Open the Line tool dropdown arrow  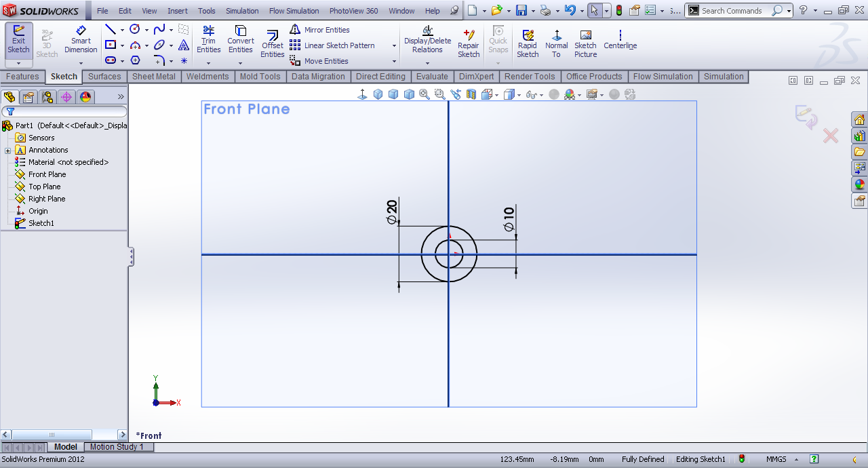coord(122,31)
